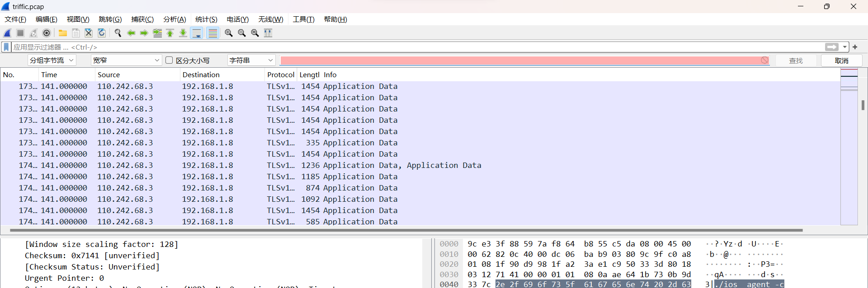Click the 查找 find button

(796, 60)
